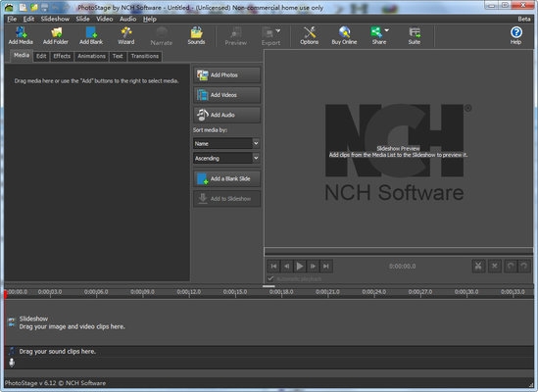Open the NCH Suite icon
This screenshot has width=538, height=392.
pos(415,35)
